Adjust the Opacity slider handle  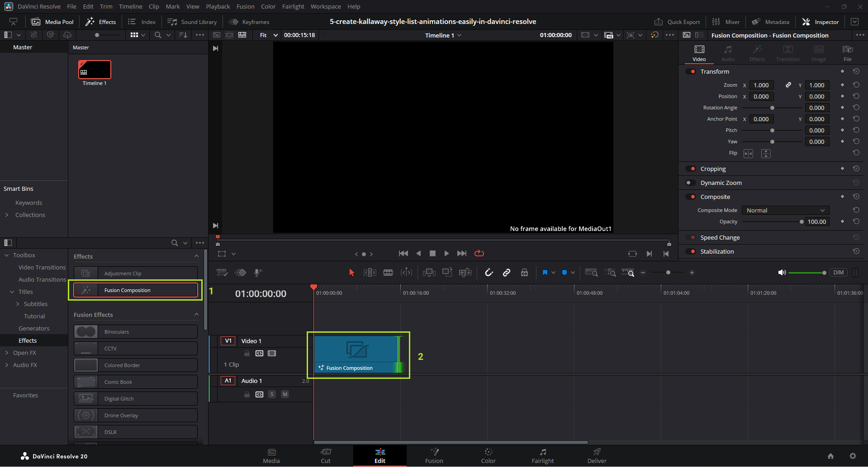point(802,222)
